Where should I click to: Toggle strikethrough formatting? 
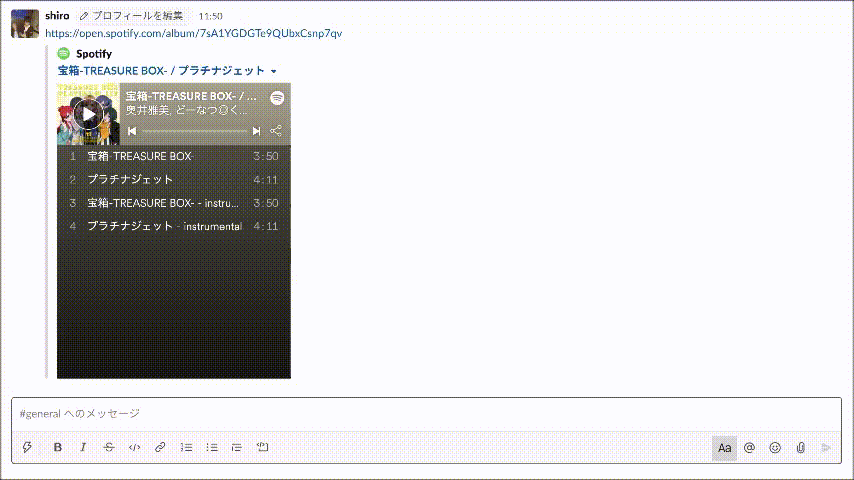click(109, 447)
